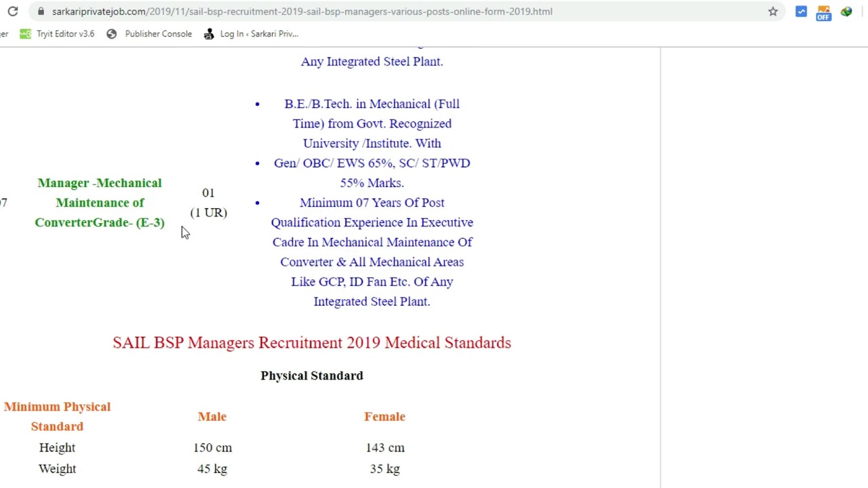
Task: Click the 'Height' row label
Action: pyautogui.click(x=57, y=448)
